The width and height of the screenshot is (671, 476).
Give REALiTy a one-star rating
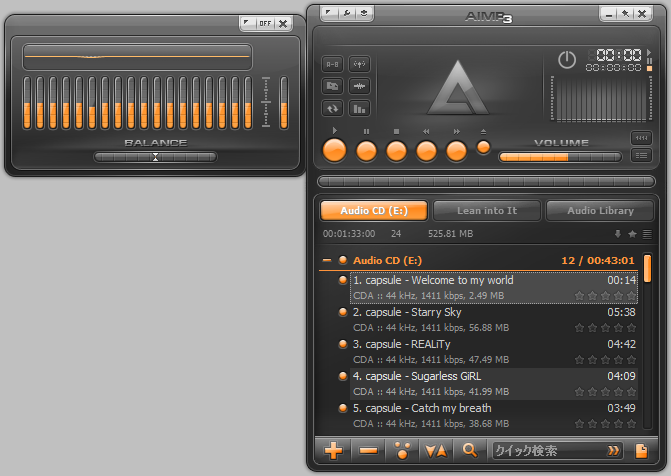pyautogui.click(x=579, y=360)
